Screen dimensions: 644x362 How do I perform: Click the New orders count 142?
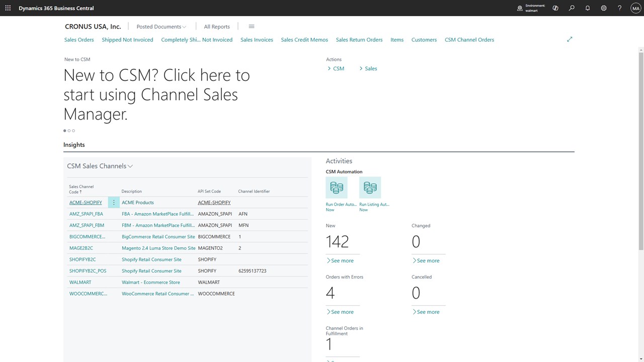click(337, 242)
